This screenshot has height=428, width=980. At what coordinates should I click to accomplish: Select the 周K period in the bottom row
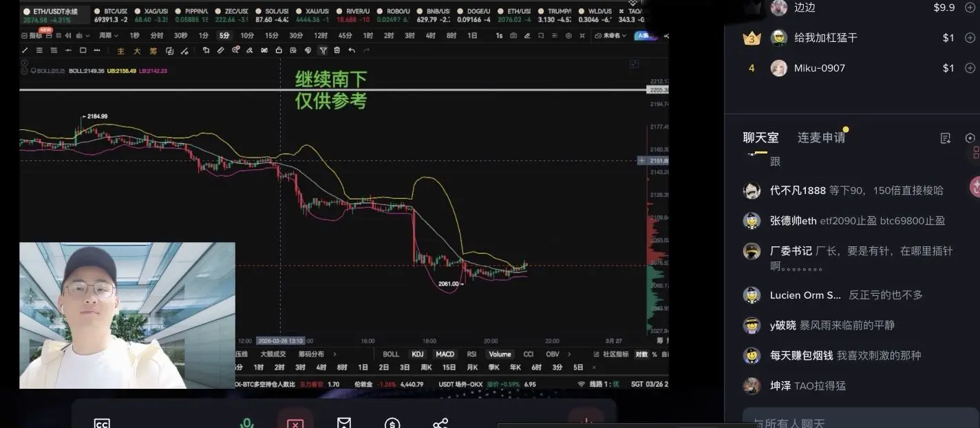(426, 367)
